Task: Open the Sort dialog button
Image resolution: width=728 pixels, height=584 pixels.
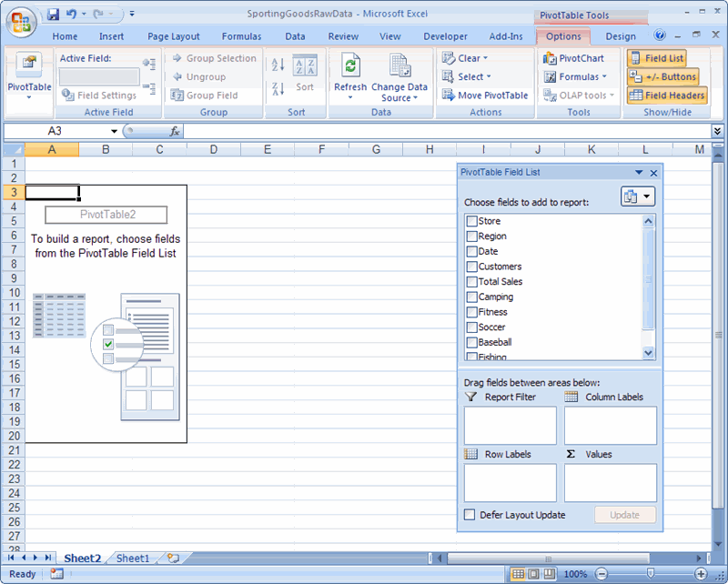Action: point(305,73)
